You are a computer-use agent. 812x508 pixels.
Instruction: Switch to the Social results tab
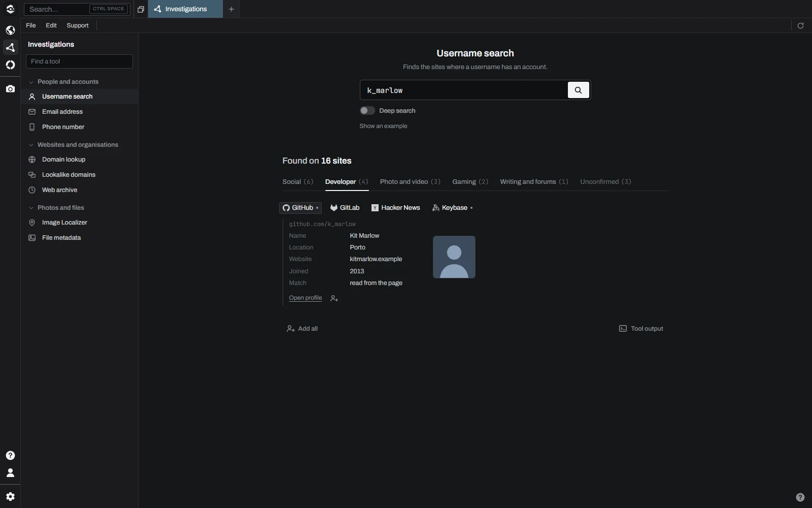[x=298, y=182]
